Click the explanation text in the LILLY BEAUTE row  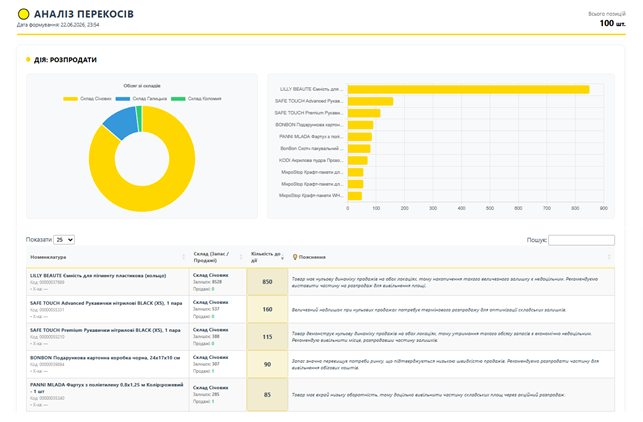tap(445, 282)
